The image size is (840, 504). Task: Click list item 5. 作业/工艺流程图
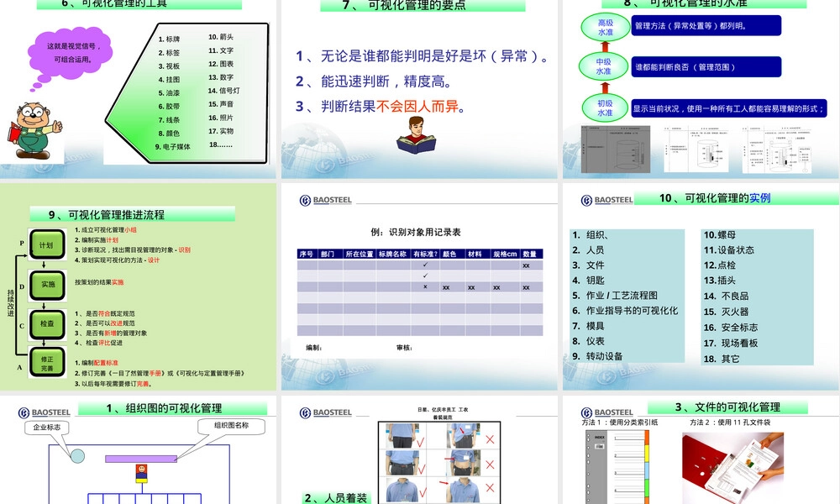click(x=615, y=295)
